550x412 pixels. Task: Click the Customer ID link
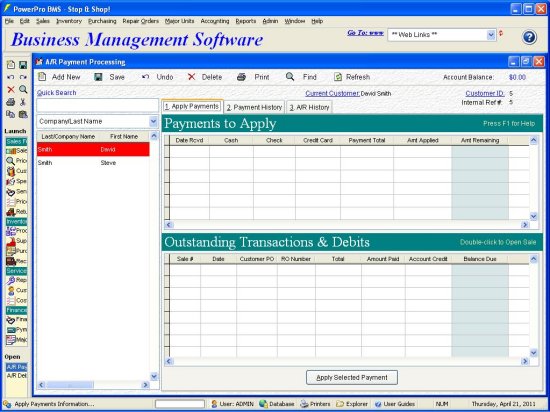point(485,93)
